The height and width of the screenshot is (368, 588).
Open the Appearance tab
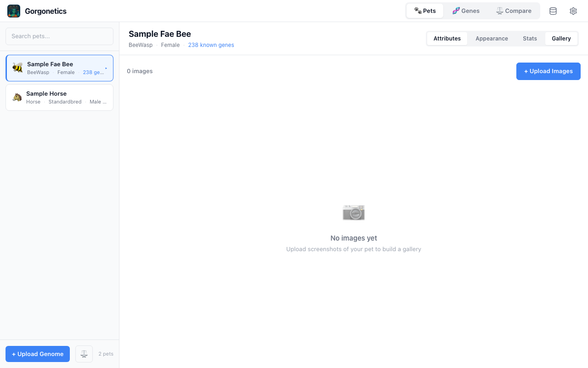coord(492,39)
